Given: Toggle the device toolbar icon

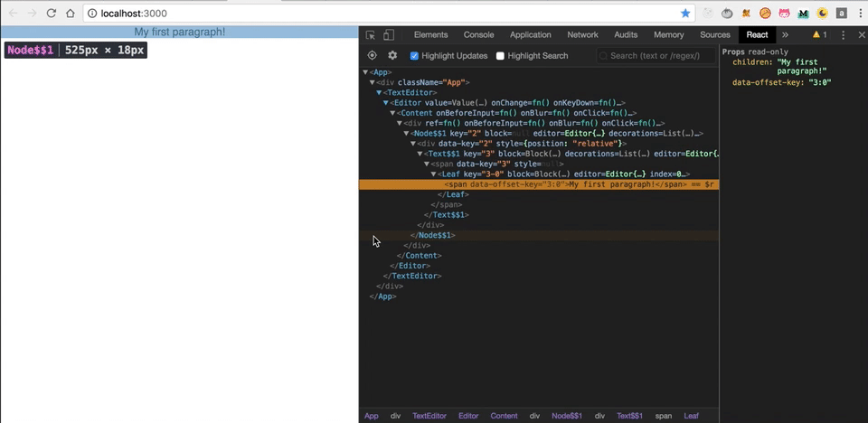Looking at the screenshot, I should coord(389,35).
